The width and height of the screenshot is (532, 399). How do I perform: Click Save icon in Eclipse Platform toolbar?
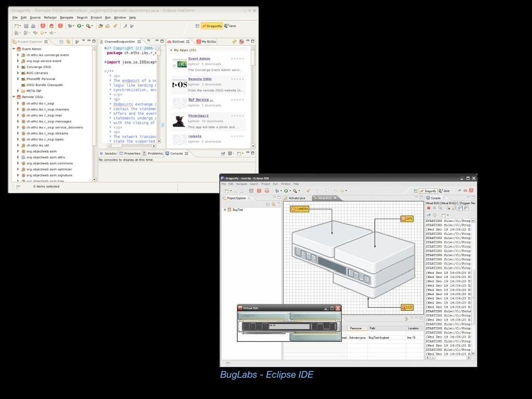pos(26,26)
